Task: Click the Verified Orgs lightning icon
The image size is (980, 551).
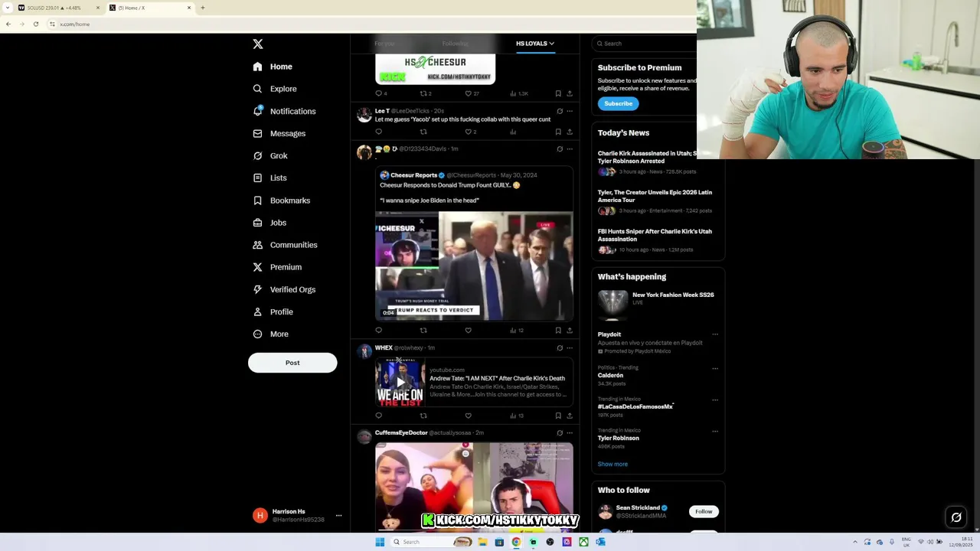Action: coord(257,289)
